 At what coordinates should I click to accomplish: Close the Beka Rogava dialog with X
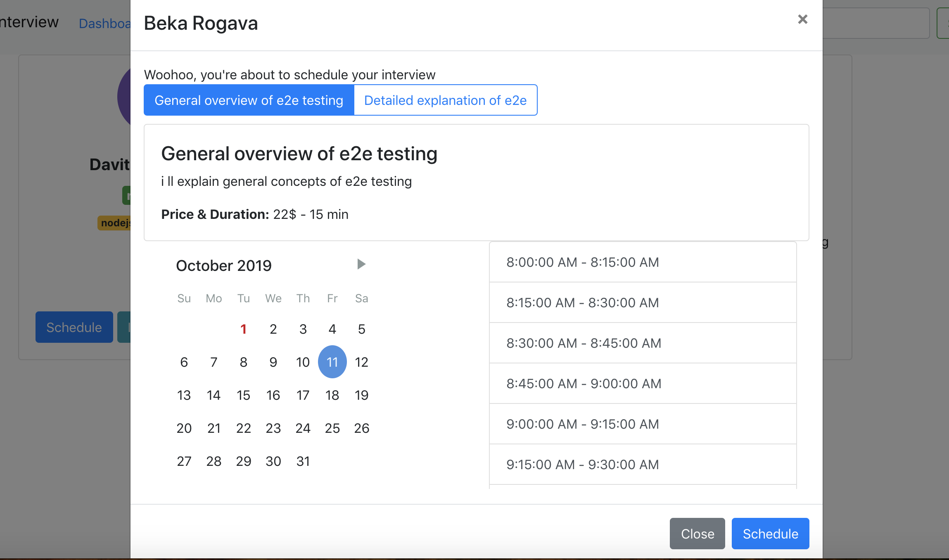(802, 19)
